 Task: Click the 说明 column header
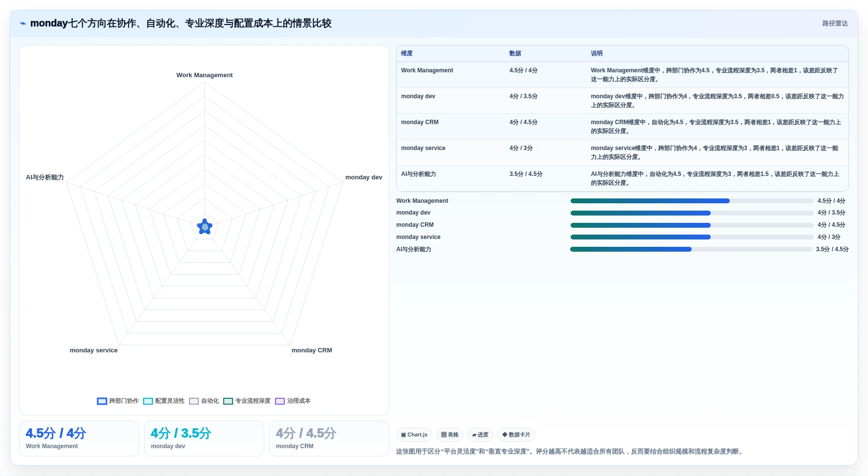pyautogui.click(x=596, y=54)
